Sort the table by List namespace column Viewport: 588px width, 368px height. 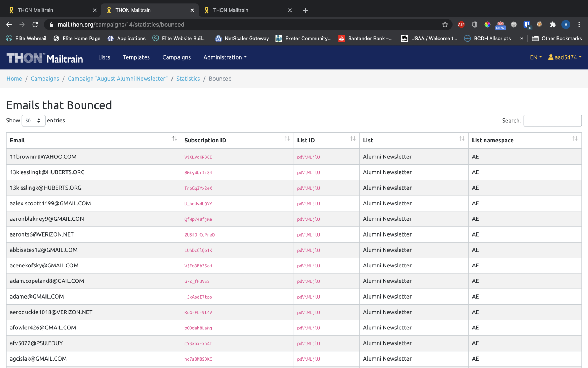pyautogui.click(x=525, y=140)
